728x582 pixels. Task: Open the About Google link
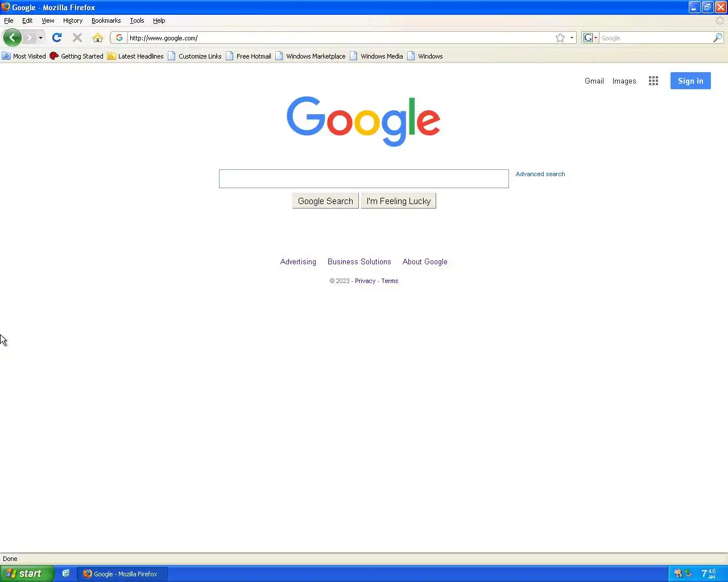(x=425, y=262)
